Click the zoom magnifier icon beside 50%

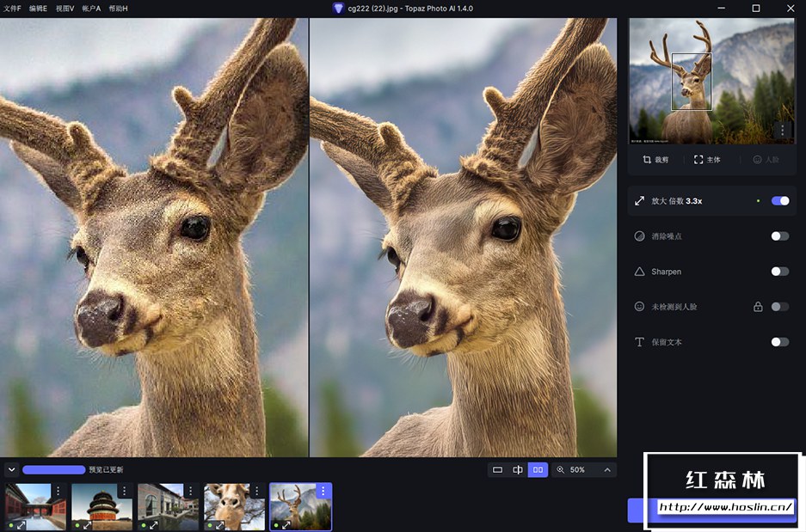pyautogui.click(x=561, y=470)
